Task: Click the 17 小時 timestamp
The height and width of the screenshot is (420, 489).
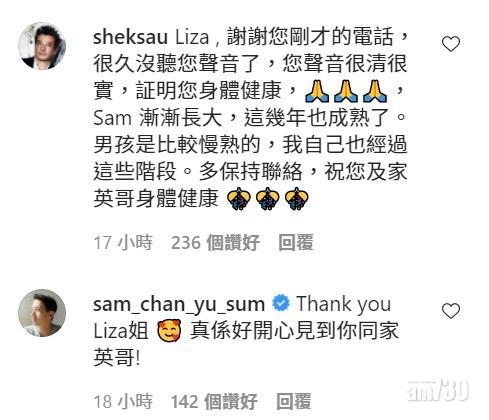Action: [123, 242]
